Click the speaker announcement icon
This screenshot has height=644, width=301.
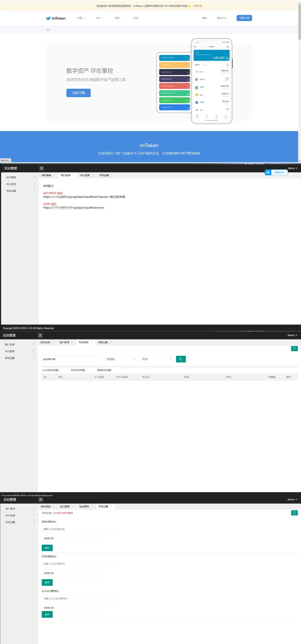pos(48,30)
